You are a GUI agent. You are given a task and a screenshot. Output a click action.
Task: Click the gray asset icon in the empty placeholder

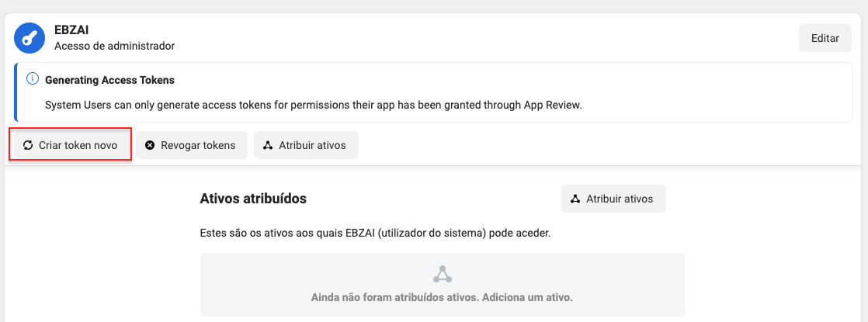pyautogui.click(x=443, y=275)
